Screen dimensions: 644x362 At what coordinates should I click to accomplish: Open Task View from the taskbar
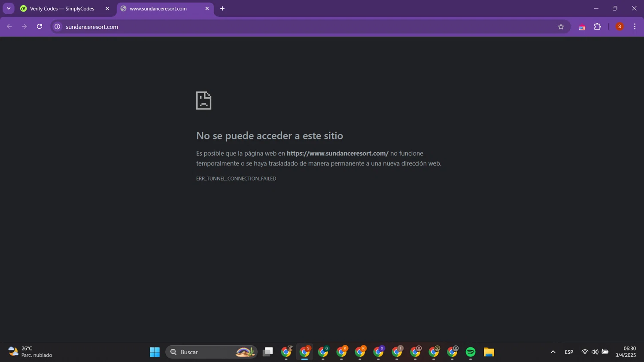[268, 352]
